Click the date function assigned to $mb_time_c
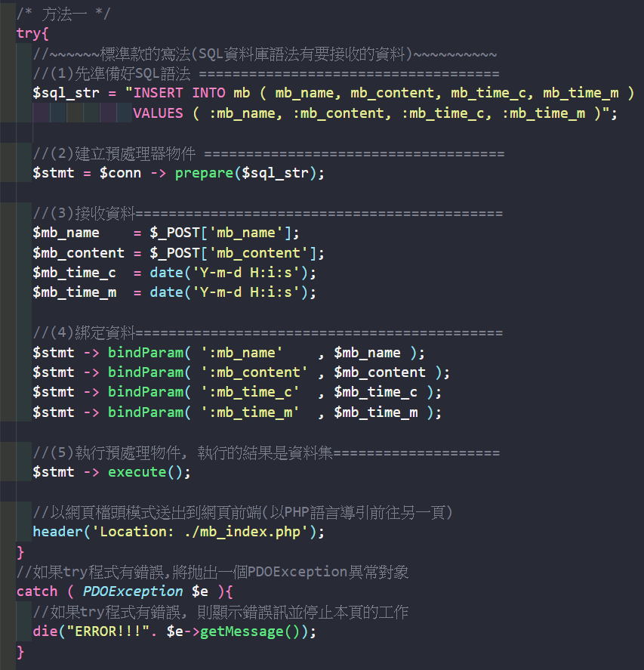The image size is (644, 670). (165, 272)
